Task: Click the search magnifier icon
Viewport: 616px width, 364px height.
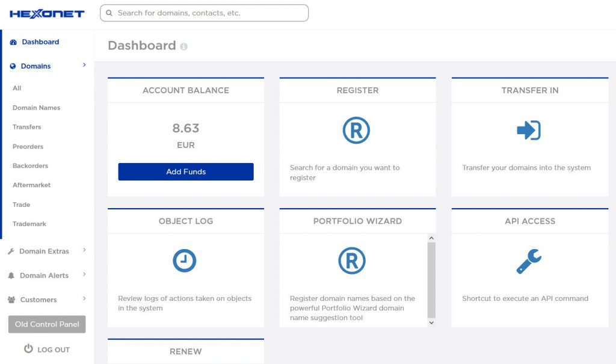Action: pyautogui.click(x=109, y=13)
